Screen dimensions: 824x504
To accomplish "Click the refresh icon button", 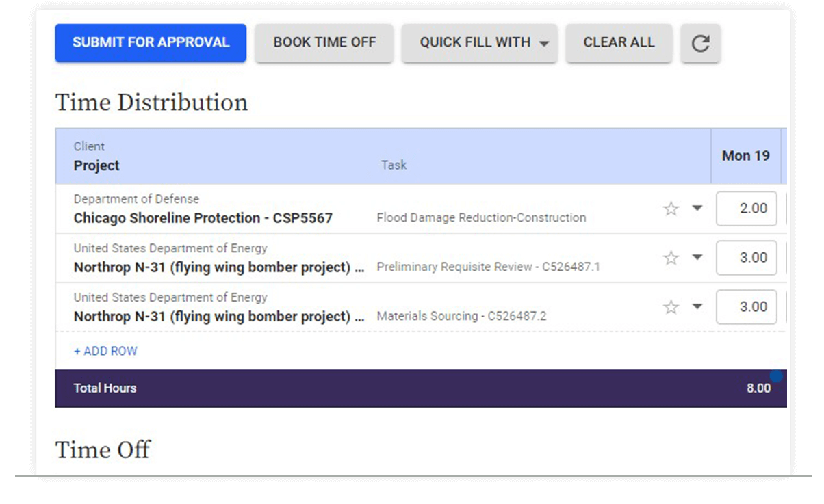I will tap(700, 44).
